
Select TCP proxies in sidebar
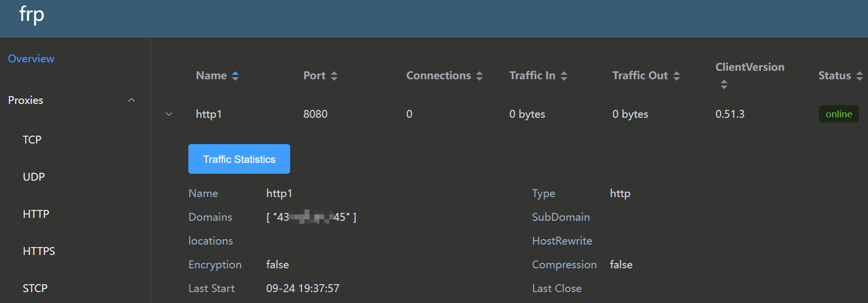tap(32, 140)
